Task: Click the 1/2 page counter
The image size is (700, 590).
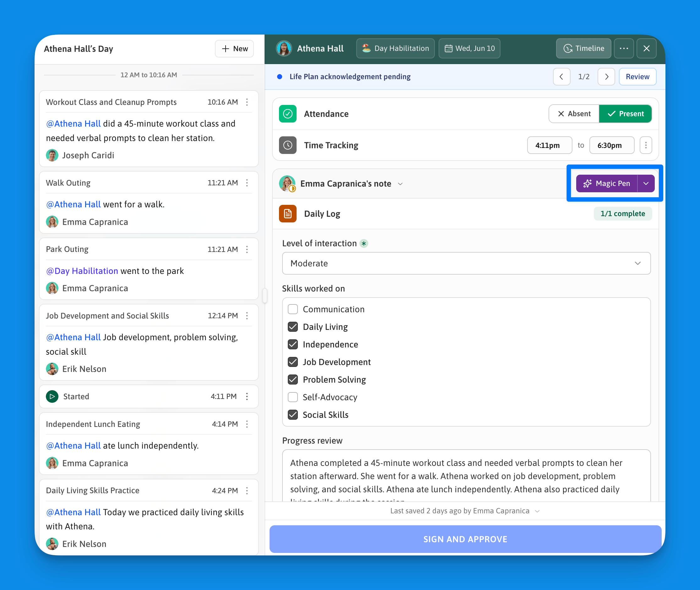Action: 584,77
